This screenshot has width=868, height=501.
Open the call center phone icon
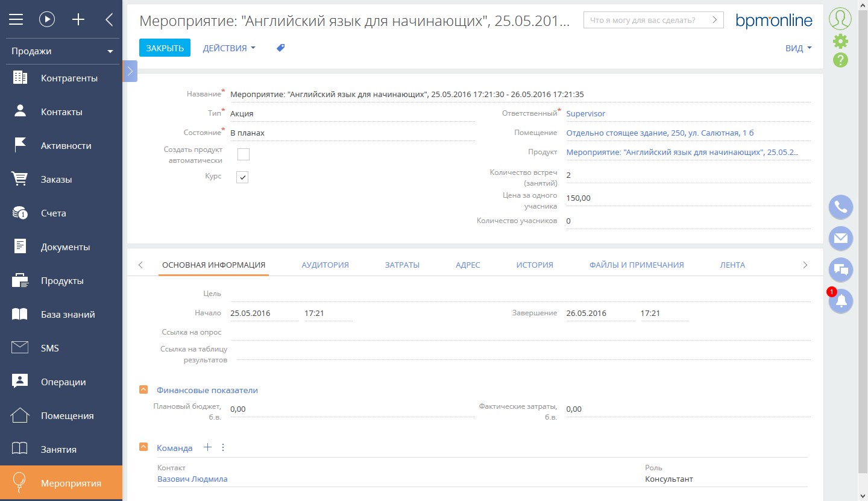pos(840,207)
